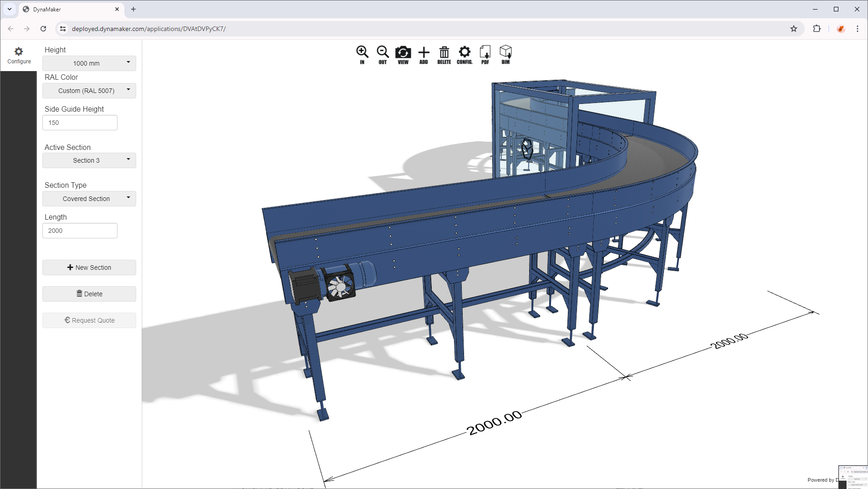Download the PDF export icon

pyautogui.click(x=485, y=55)
